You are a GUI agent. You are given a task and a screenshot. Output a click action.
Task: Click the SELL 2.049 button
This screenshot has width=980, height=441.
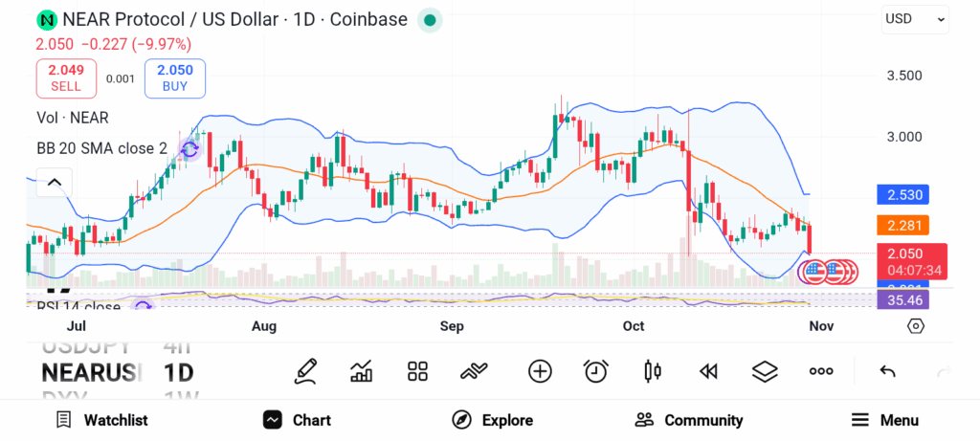tap(66, 77)
